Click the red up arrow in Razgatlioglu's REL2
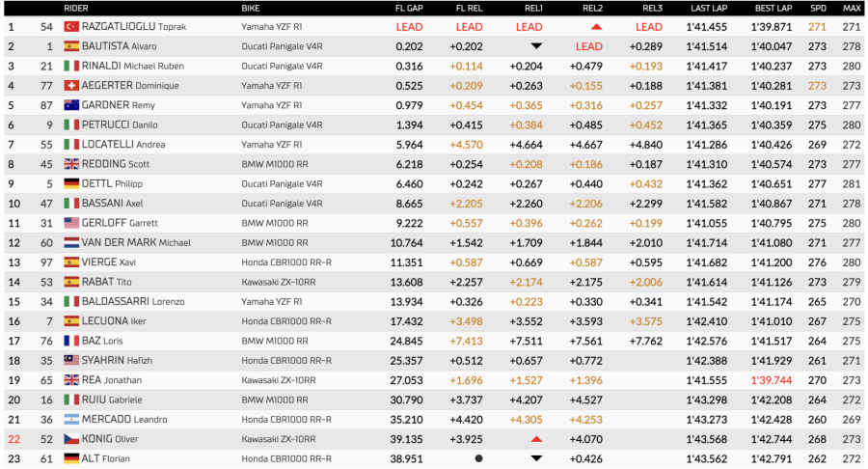868x469 pixels. click(x=596, y=27)
